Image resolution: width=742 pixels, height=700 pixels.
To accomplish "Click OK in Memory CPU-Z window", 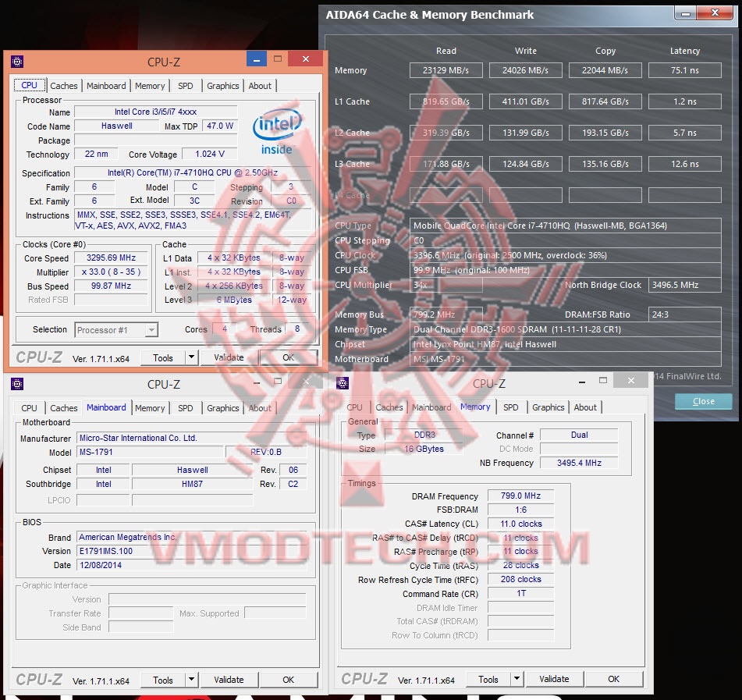I will pos(614,679).
